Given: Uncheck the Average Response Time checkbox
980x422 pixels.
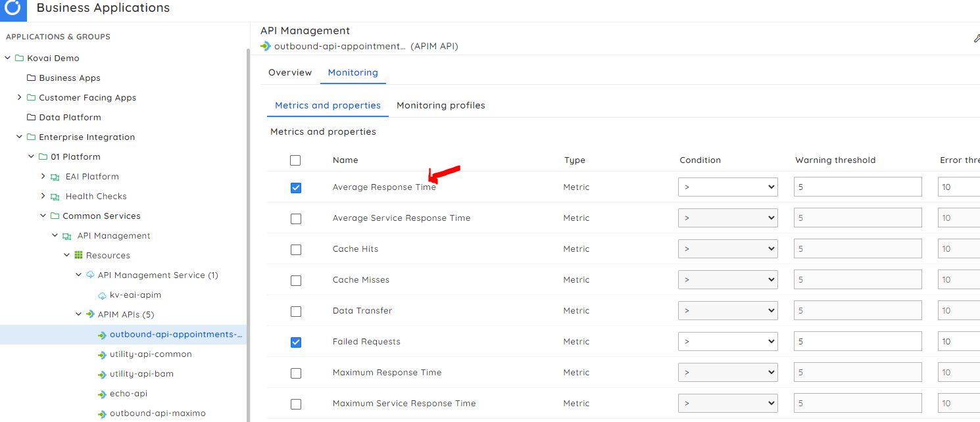Looking at the screenshot, I should click(x=296, y=187).
